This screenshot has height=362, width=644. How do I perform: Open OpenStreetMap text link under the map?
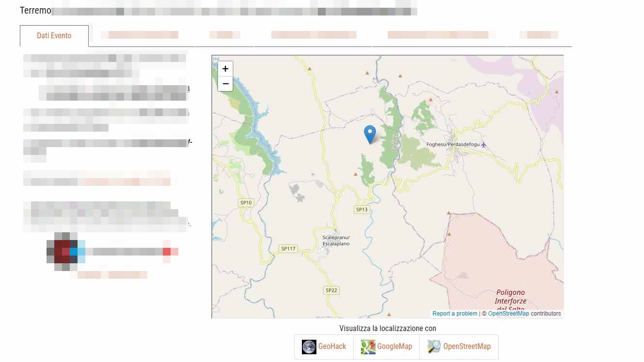pos(467,347)
